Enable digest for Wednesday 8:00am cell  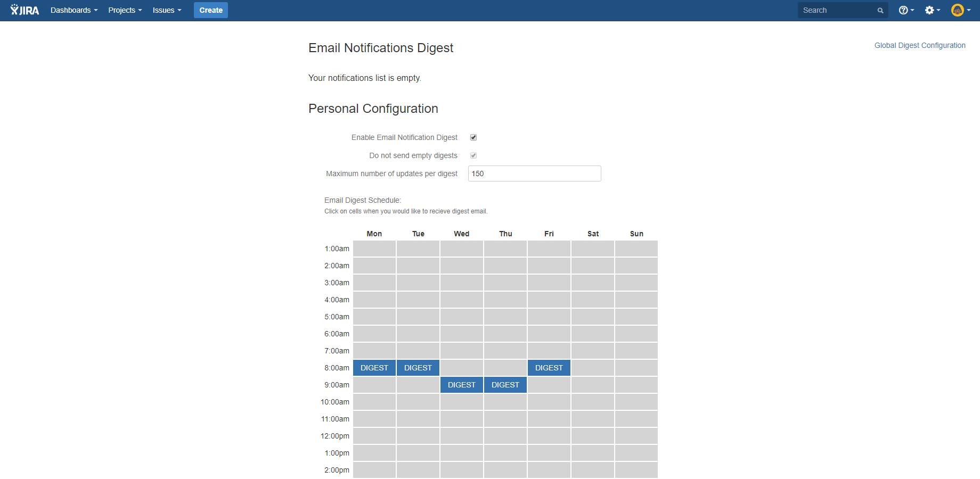pos(462,368)
